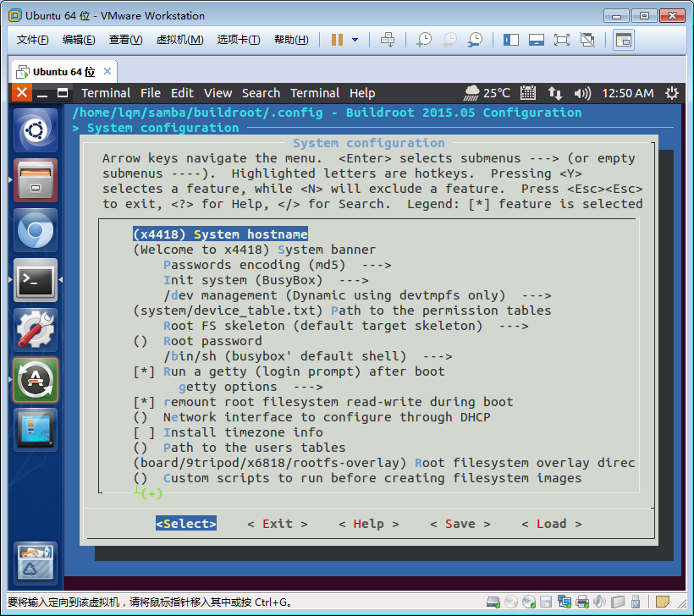Expand the 'Passwords encoding (md5)' submenu
Screen dimensions: 694x616
click(x=277, y=265)
